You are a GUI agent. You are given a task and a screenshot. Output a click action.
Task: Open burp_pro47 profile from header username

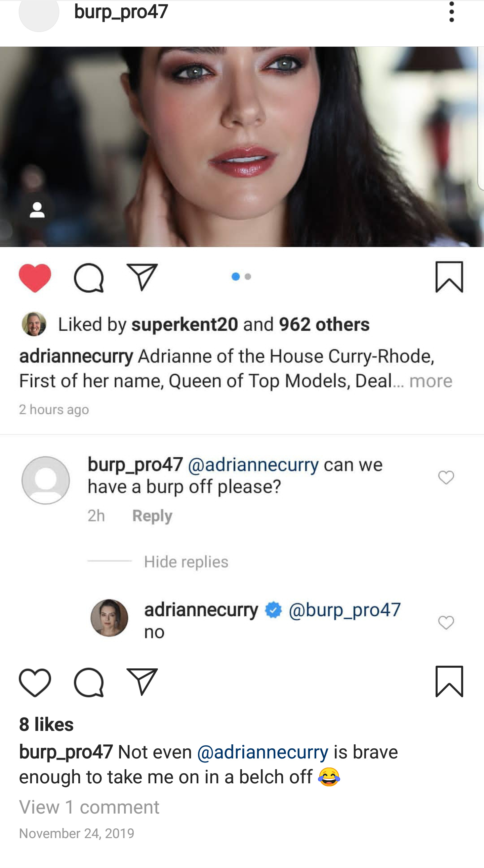(121, 11)
